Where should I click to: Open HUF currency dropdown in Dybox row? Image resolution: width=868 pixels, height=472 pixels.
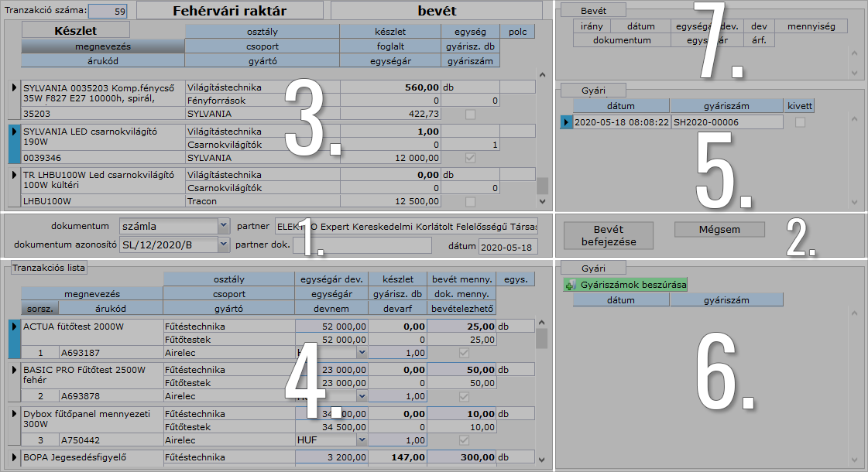[360, 440]
